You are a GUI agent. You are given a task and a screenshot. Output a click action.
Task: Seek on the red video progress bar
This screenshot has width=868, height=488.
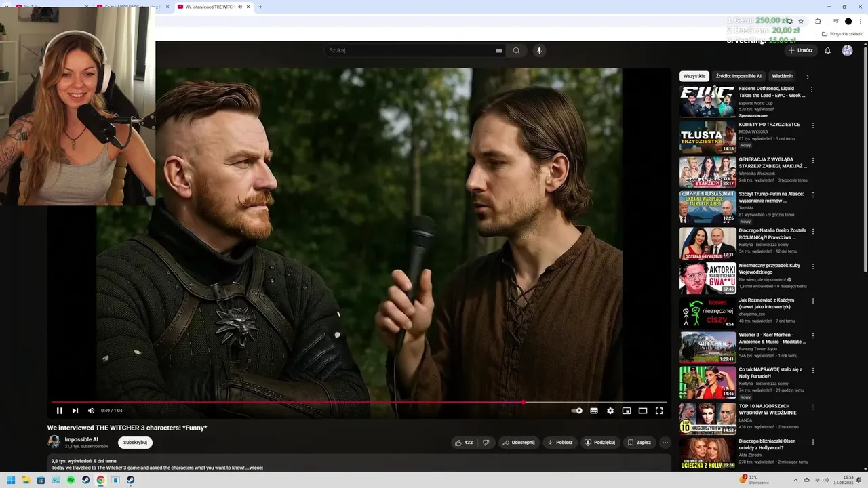pos(359,402)
